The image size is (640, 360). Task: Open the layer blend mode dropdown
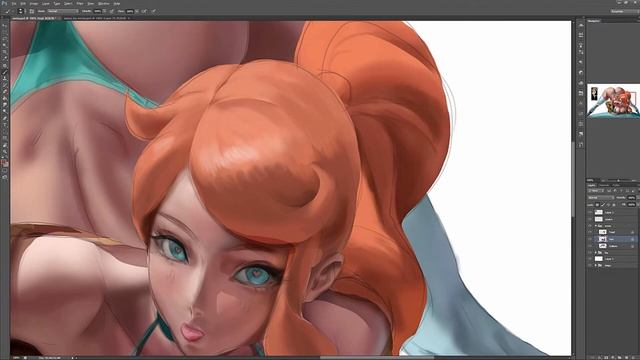click(x=601, y=198)
